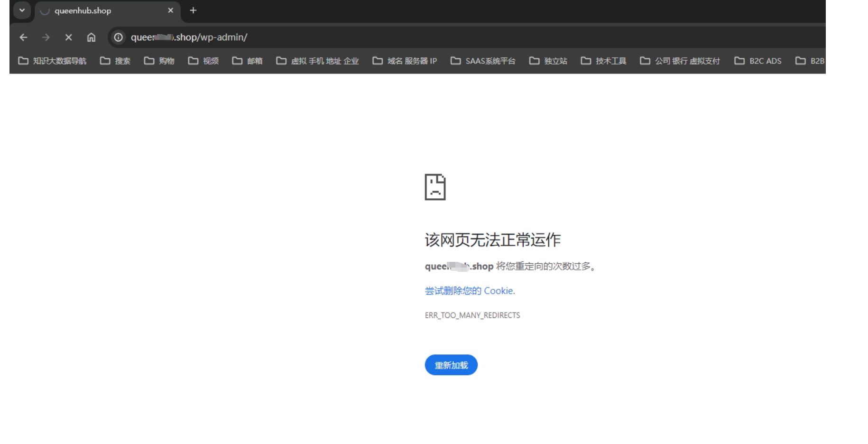Click the sad page error icon
This screenshot has height=444, width=868.
coord(435,187)
